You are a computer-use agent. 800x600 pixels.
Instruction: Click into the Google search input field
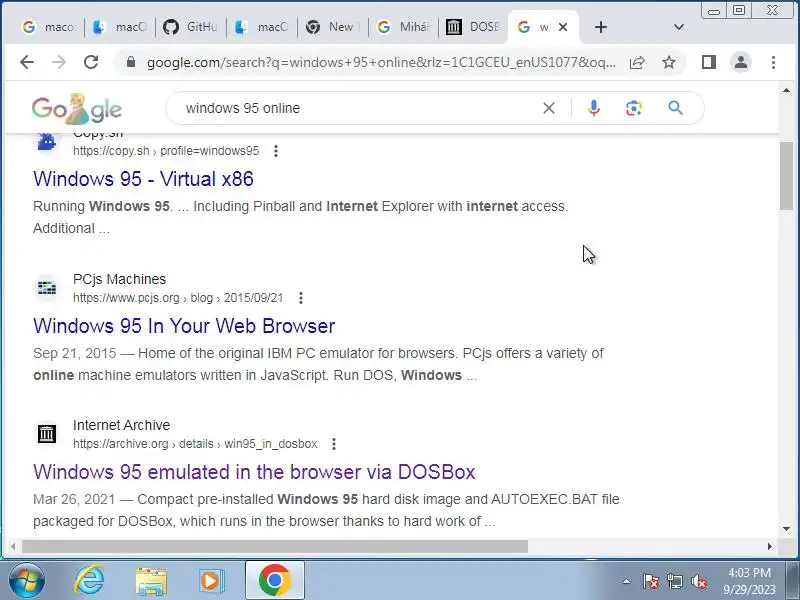(357, 108)
